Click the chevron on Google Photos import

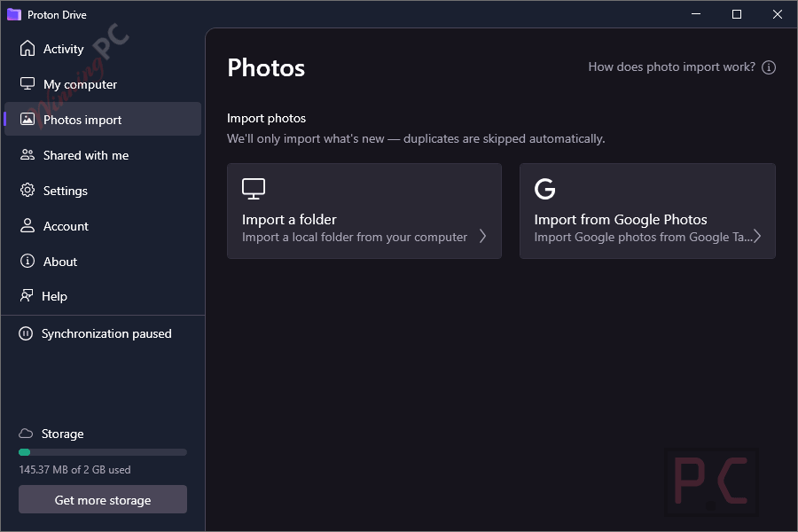pyautogui.click(x=757, y=236)
